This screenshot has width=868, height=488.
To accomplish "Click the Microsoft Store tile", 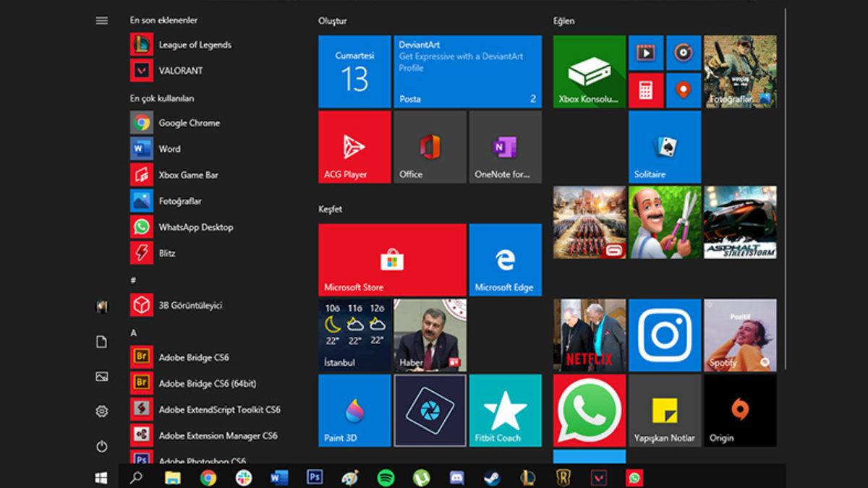I will pos(392,260).
